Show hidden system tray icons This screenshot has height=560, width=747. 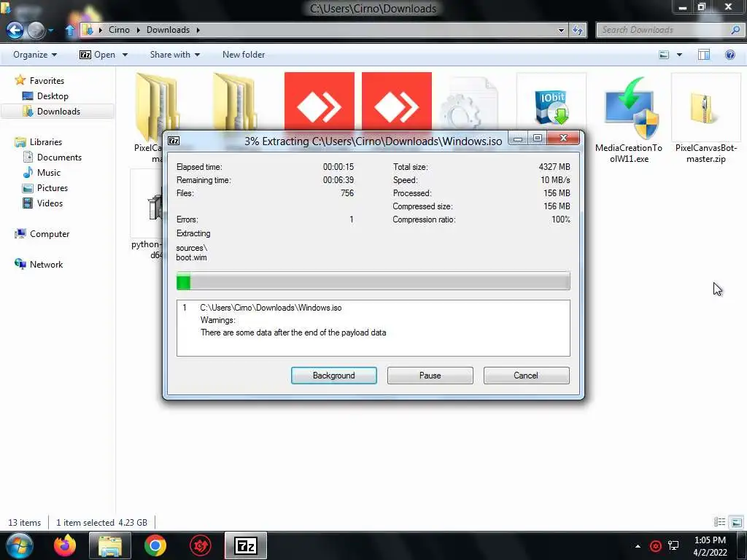(x=638, y=546)
